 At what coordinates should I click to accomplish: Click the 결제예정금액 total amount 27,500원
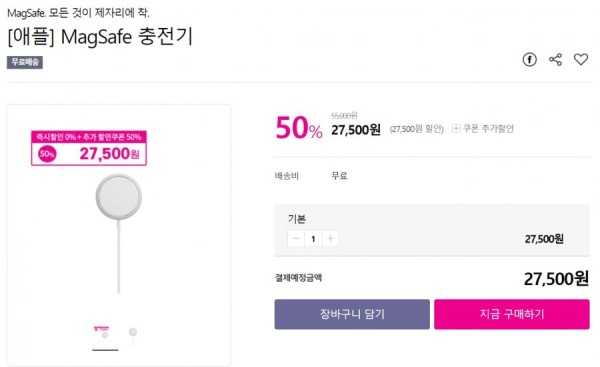coord(556,279)
